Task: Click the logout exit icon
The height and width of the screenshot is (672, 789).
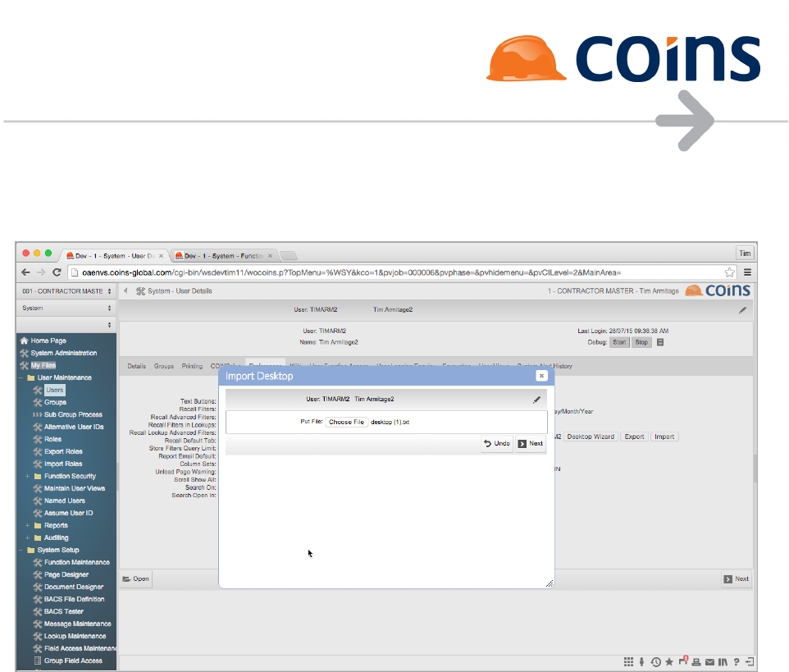Action: tap(750, 662)
